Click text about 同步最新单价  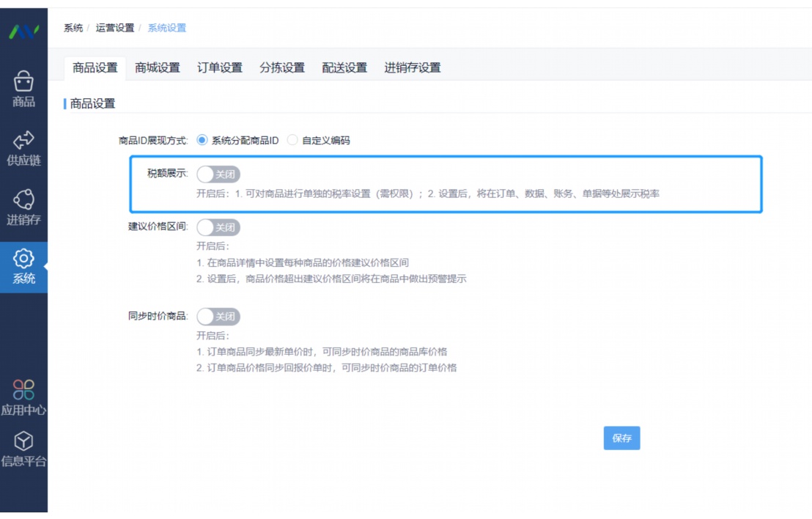coord(322,352)
